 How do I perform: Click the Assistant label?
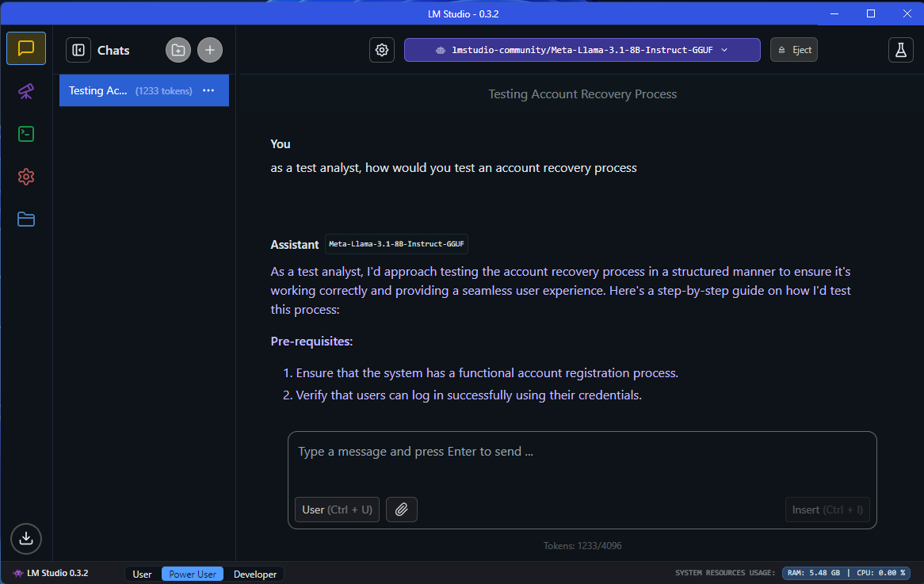(x=295, y=245)
